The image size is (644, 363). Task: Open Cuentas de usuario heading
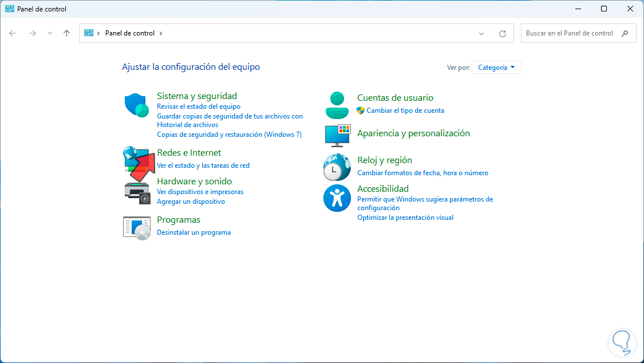pos(395,97)
